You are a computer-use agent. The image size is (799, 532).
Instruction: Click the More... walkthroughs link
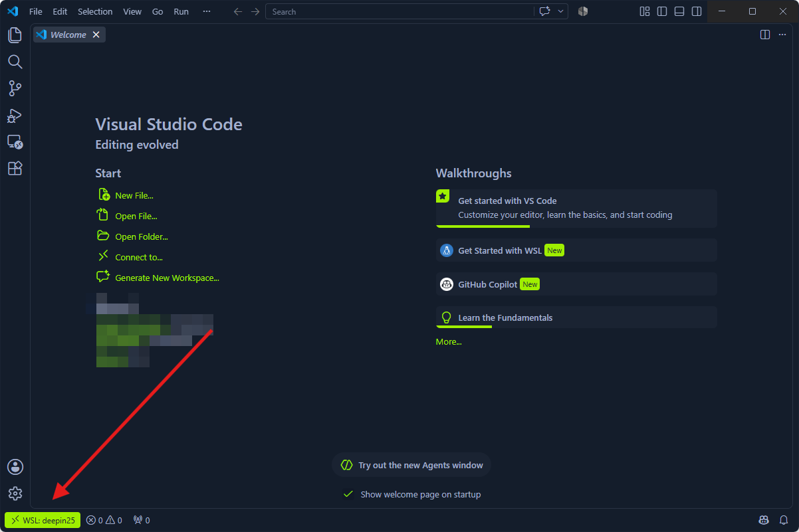point(449,341)
